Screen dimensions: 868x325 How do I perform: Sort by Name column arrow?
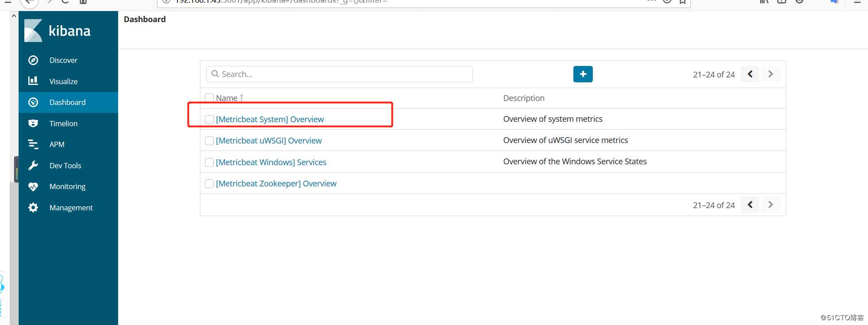(x=242, y=98)
